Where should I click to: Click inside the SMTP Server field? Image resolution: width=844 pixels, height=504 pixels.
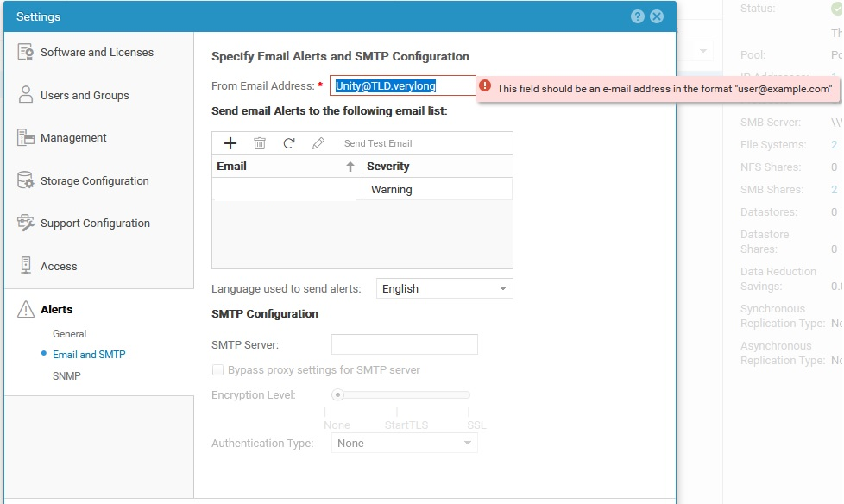click(x=404, y=343)
